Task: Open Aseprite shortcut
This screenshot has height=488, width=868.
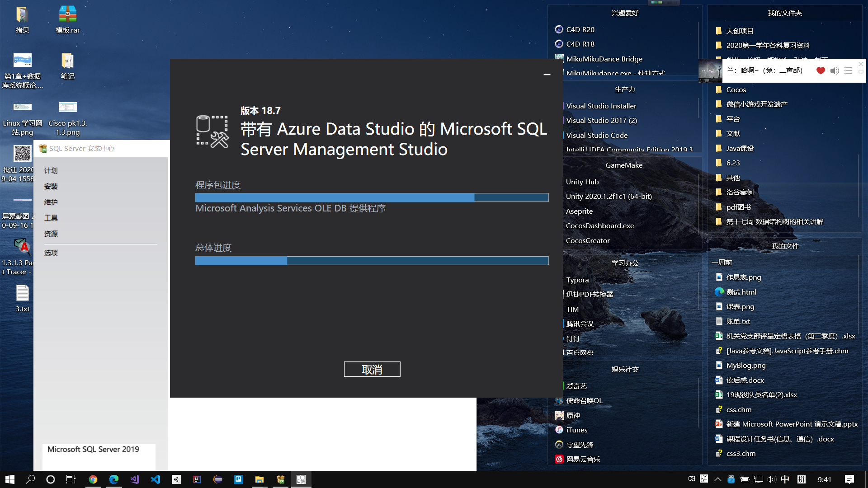Action: click(579, 211)
